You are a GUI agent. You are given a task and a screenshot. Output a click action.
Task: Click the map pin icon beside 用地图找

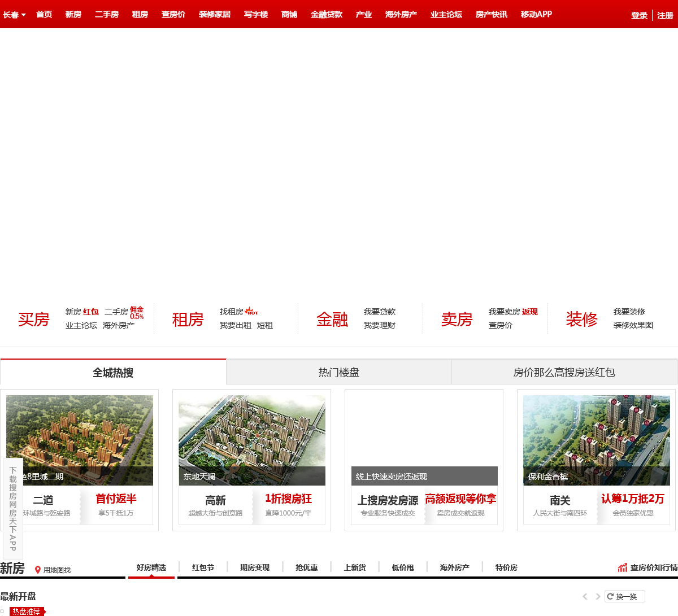(38, 570)
